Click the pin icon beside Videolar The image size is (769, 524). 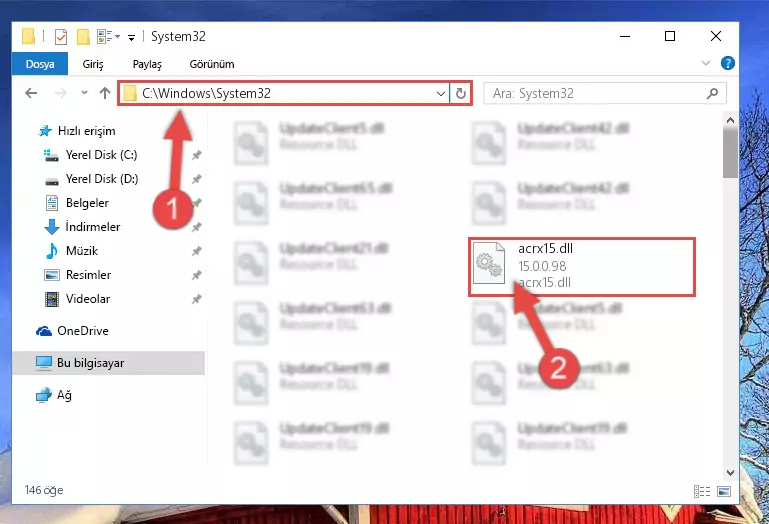tap(196, 299)
